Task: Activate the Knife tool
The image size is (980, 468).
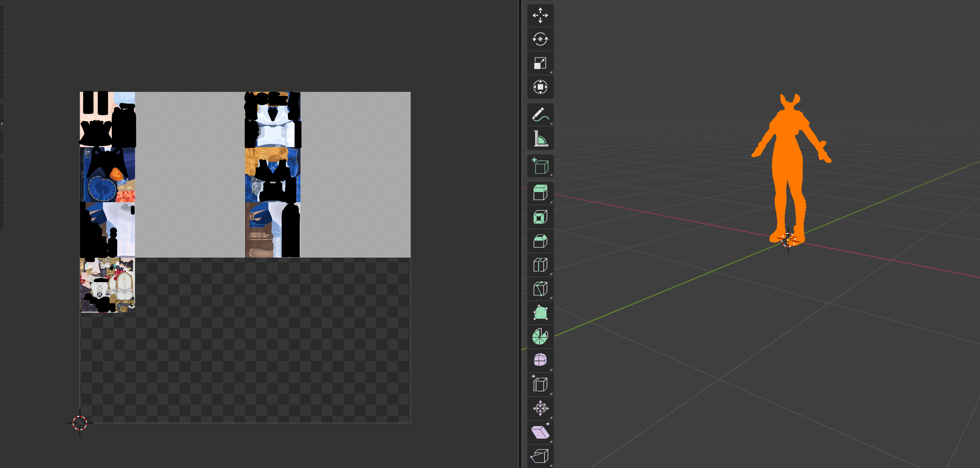Action: [540, 289]
